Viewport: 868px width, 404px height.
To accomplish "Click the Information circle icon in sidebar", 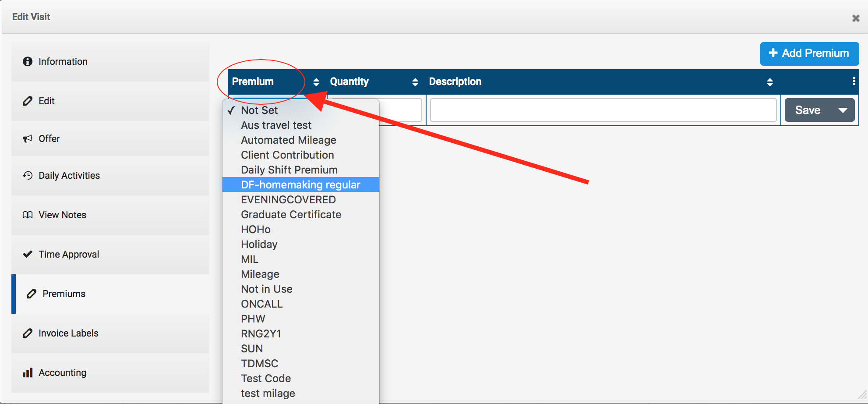I will coord(28,61).
